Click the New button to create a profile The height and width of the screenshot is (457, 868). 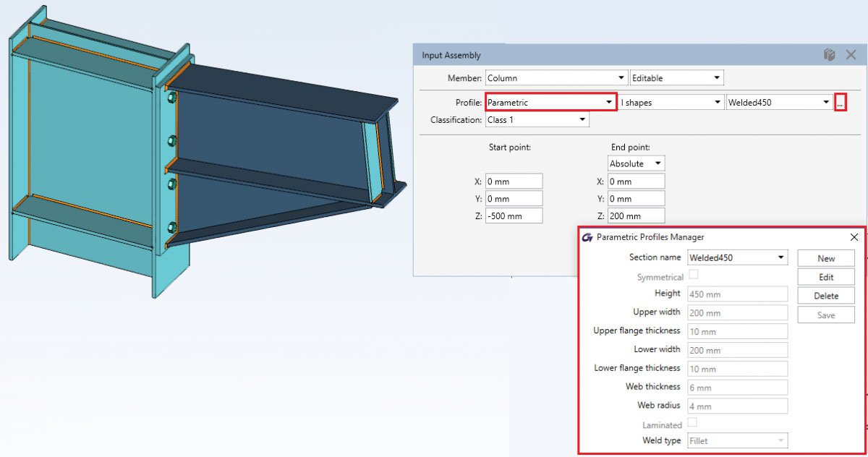(x=826, y=257)
